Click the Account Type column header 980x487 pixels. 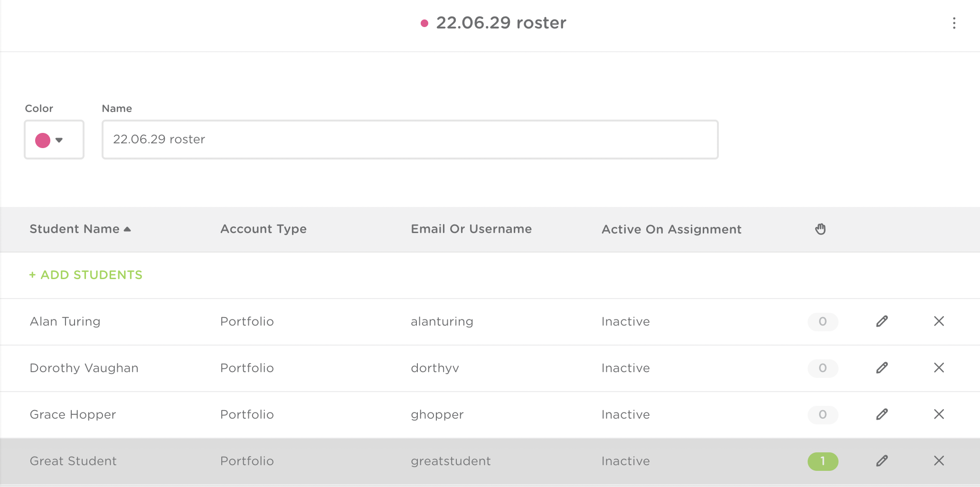263,229
